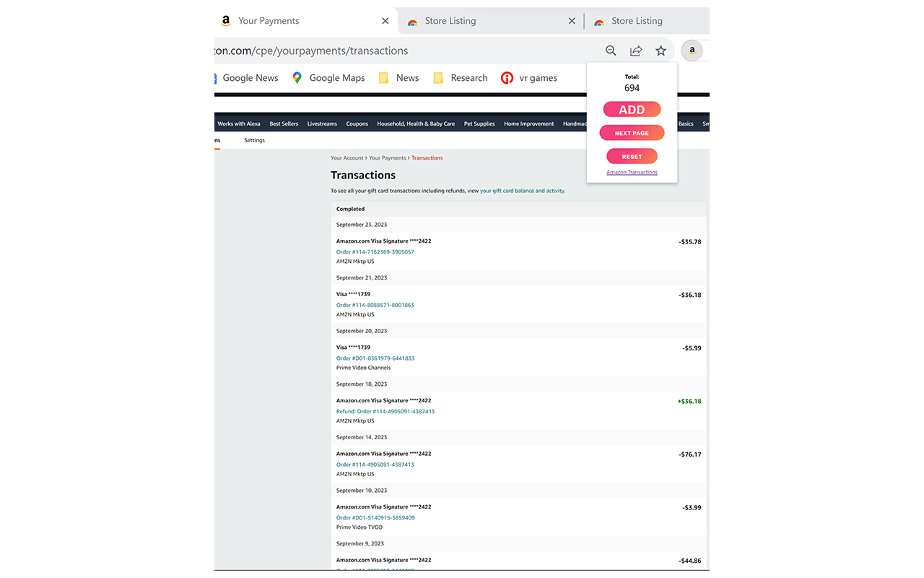The width and height of the screenshot is (924, 578).
Task: Open the Amazon extension icon in toolbar
Action: [692, 51]
